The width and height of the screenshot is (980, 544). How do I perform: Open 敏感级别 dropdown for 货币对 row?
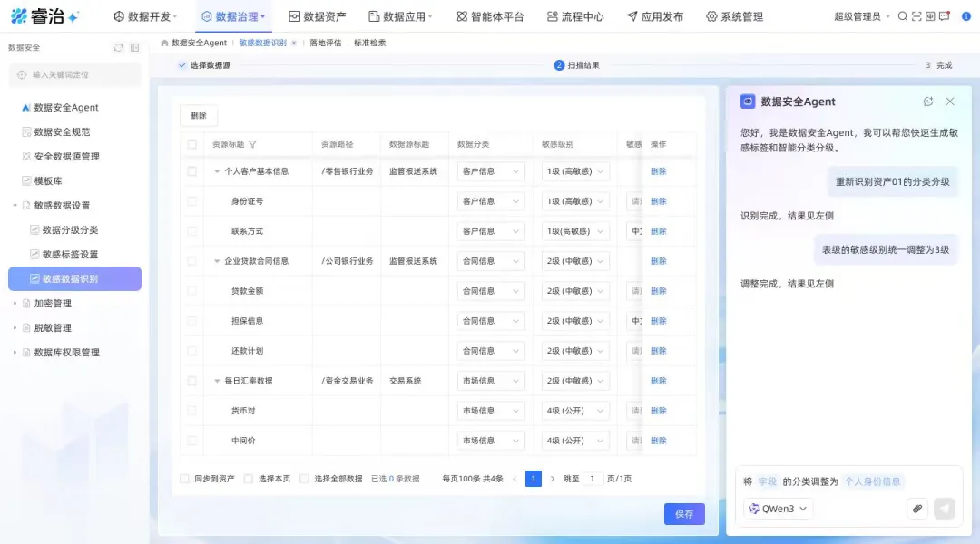coord(575,411)
